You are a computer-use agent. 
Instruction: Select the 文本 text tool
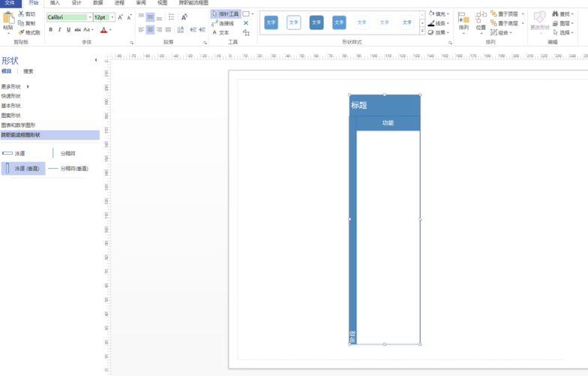pyautogui.click(x=221, y=33)
